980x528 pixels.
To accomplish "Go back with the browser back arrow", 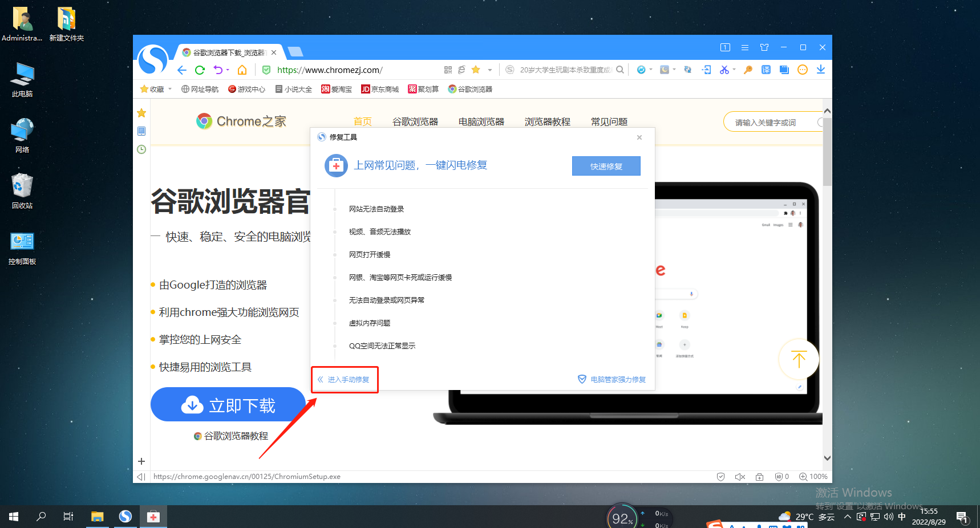I will (x=181, y=70).
